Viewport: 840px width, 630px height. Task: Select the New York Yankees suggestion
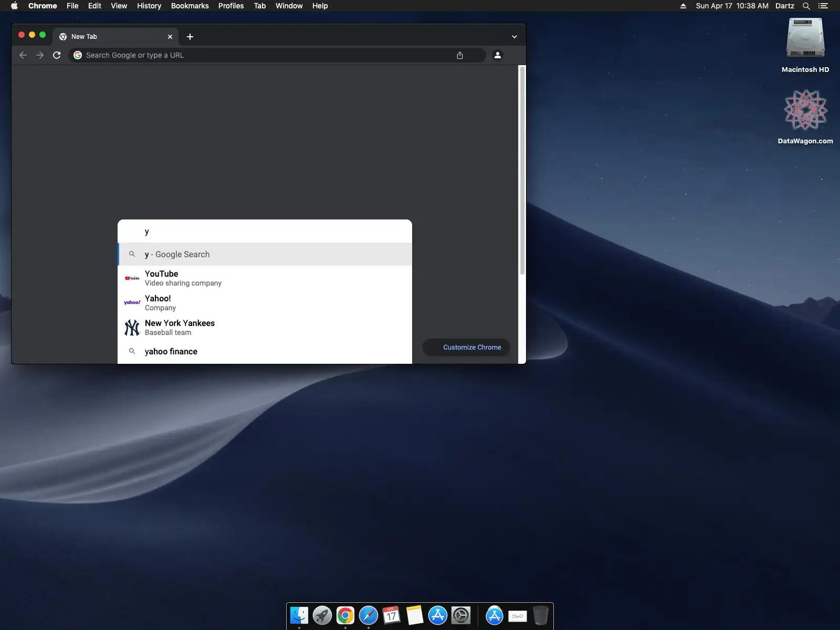(x=265, y=328)
